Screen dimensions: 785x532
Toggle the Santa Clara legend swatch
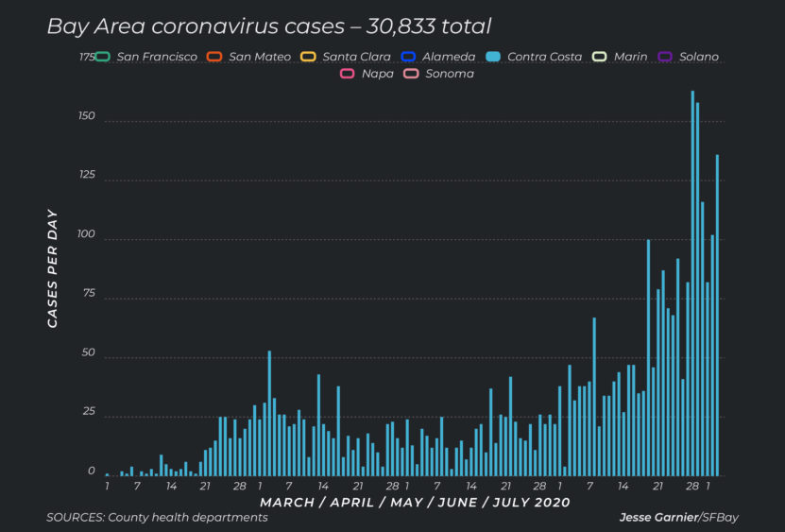[308, 57]
